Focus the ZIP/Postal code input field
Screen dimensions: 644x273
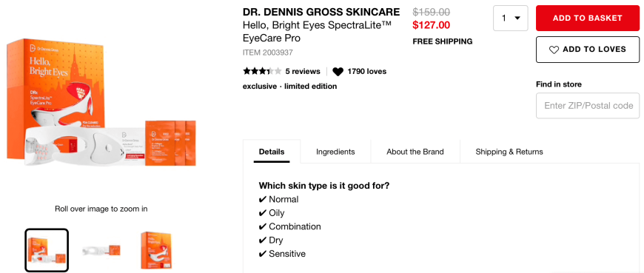[588, 106]
